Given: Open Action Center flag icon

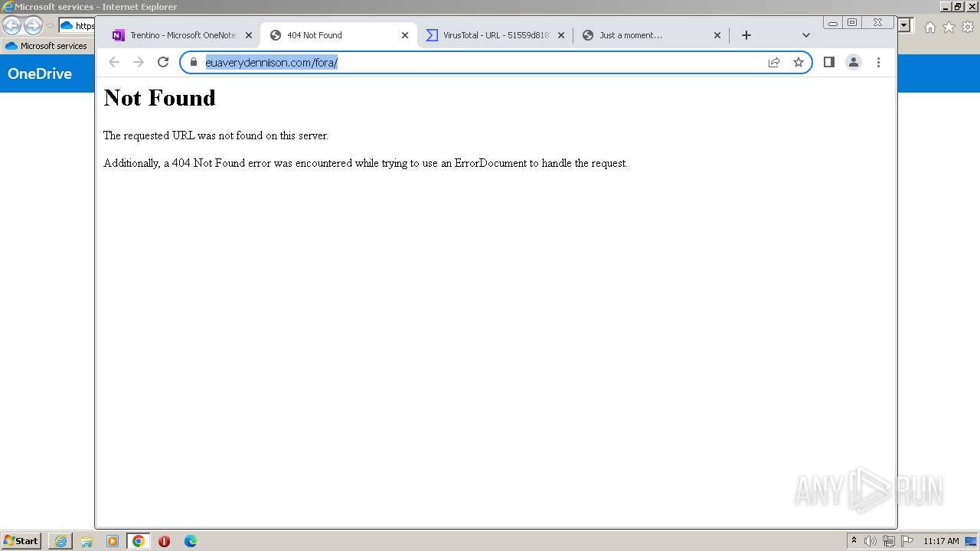Looking at the screenshot, I should 907,541.
